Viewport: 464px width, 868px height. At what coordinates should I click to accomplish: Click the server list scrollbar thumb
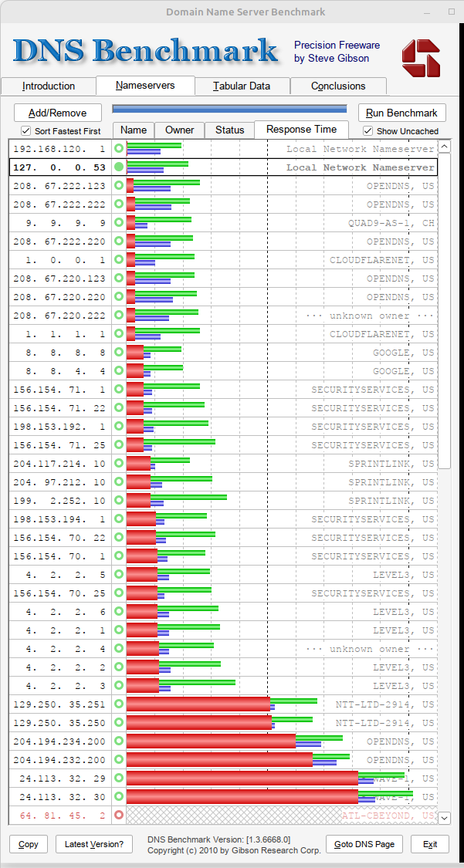click(x=444, y=311)
